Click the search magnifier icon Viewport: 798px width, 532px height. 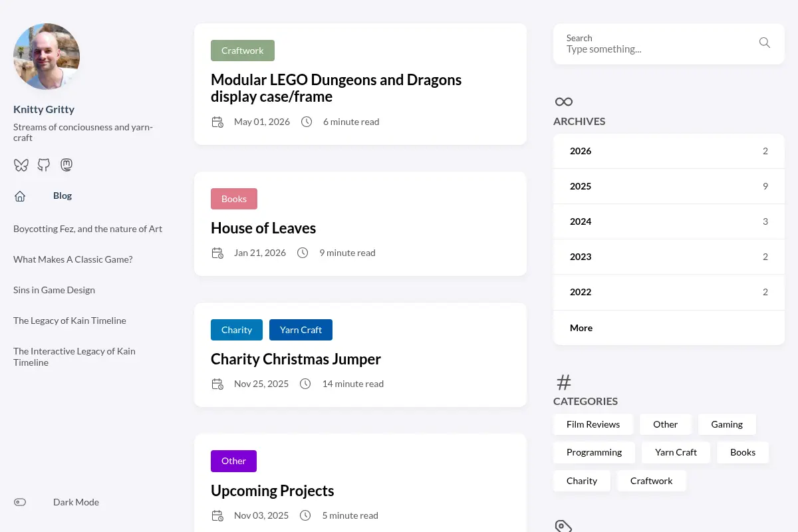[x=765, y=43]
